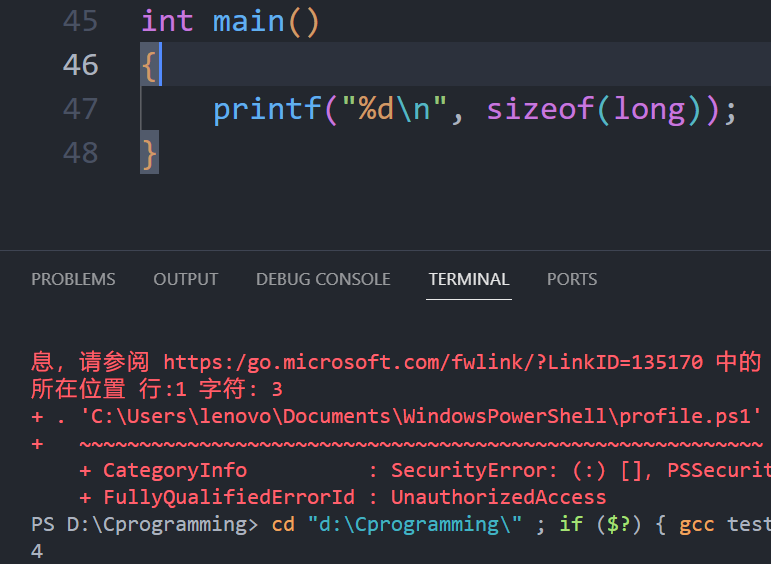This screenshot has height=564, width=771.
Task: Click line number 45 in the gutter
Action: [81, 22]
